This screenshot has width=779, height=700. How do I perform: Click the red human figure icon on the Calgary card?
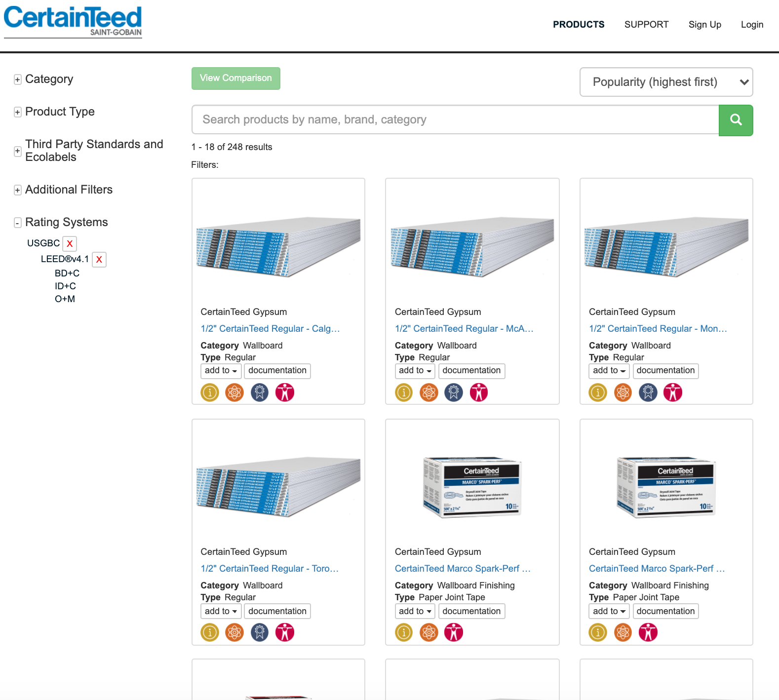285,392
